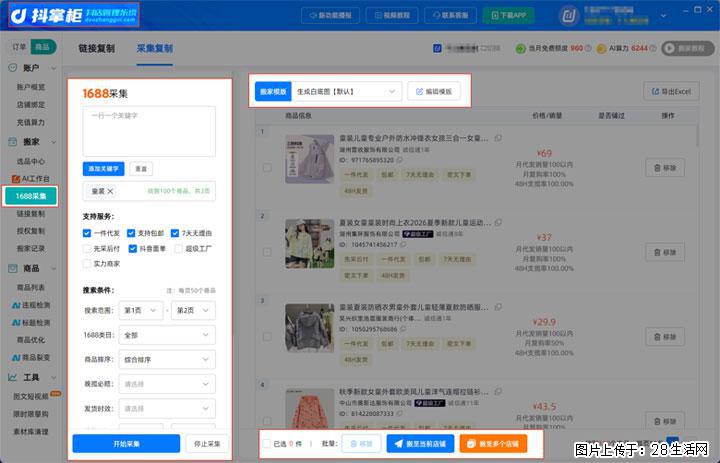Click the AI icon beside 违规检测
Image resolution: width=720 pixels, height=463 pixels.
[16, 305]
